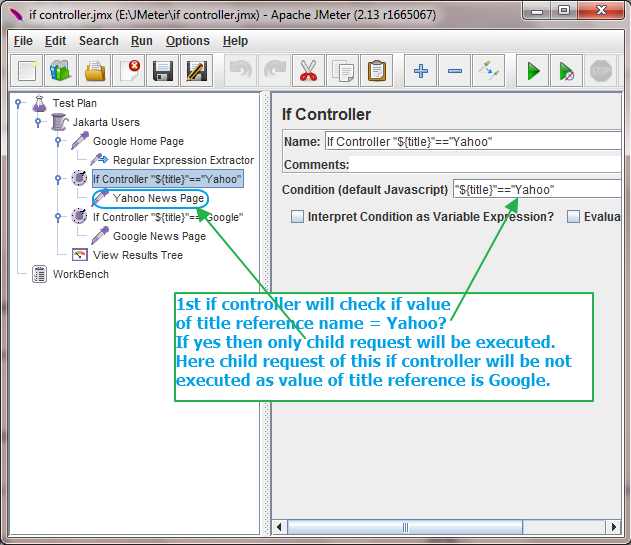631x545 pixels.
Task: Toggle the Evaluate for all children checkbox
Action: point(573,217)
